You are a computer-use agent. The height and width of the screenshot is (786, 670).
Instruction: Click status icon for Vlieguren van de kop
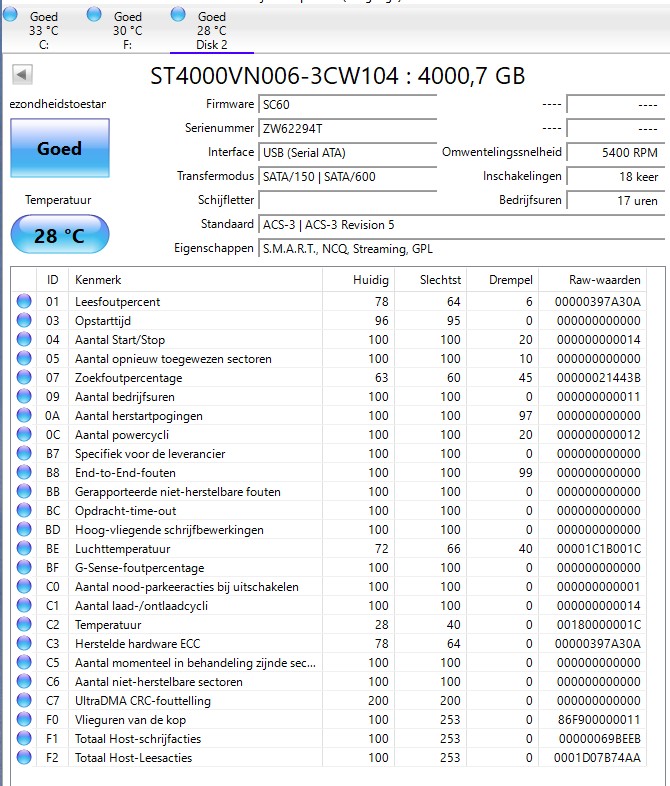point(24,719)
